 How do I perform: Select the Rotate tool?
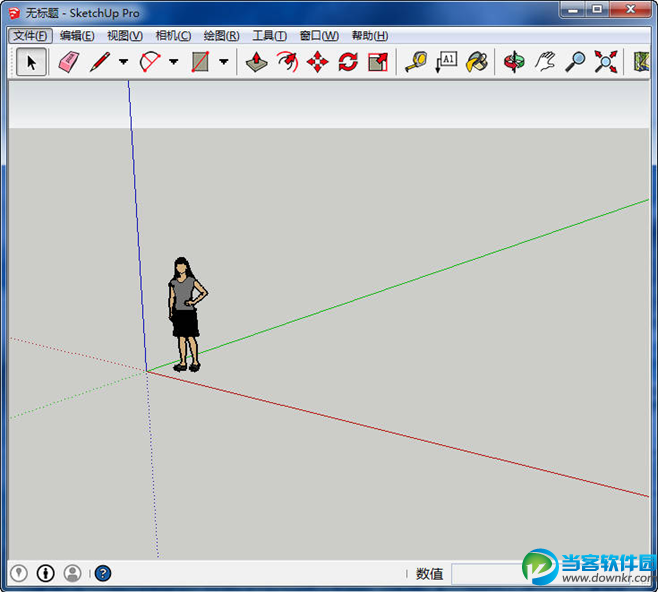coord(348,62)
